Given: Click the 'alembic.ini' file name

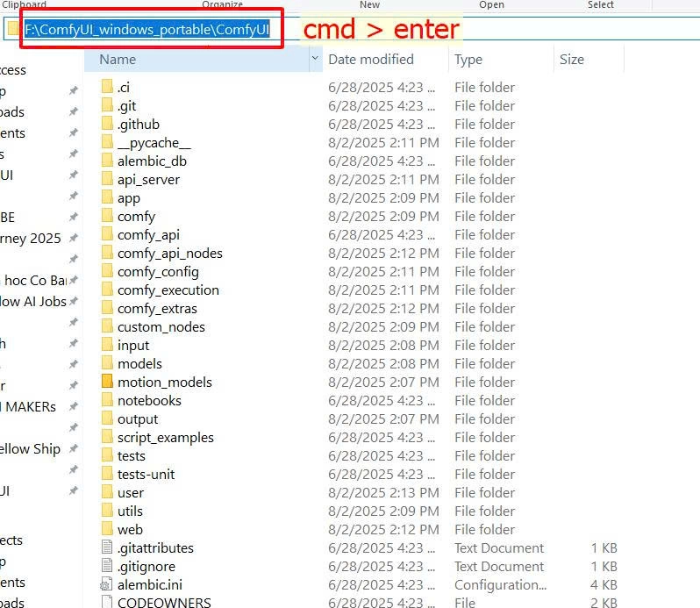Looking at the screenshot, I should (x=150, y=584).
